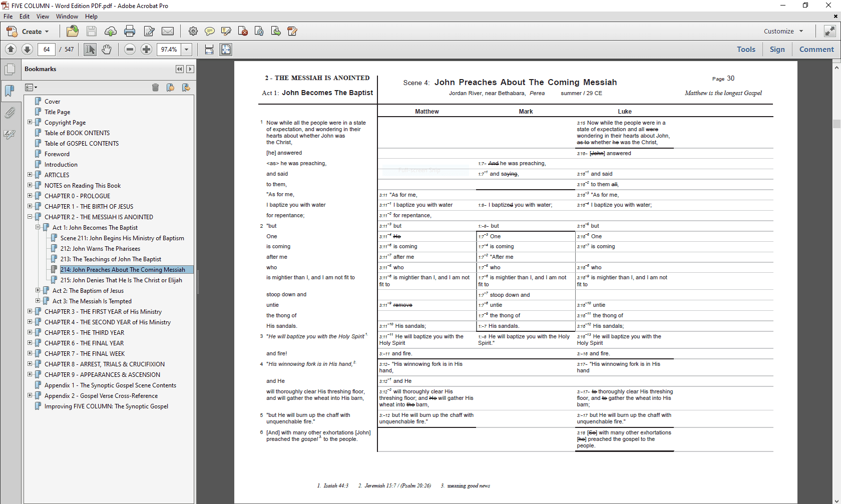Screen dimensions: 841x504
Task: Click the document vertical scrollbar thumb
Action: coord(836,124)
